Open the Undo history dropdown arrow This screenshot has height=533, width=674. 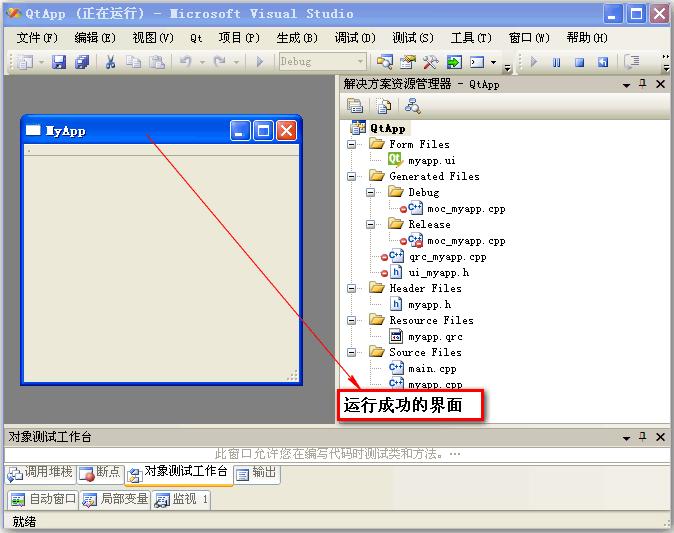click(x=202, y=62)
